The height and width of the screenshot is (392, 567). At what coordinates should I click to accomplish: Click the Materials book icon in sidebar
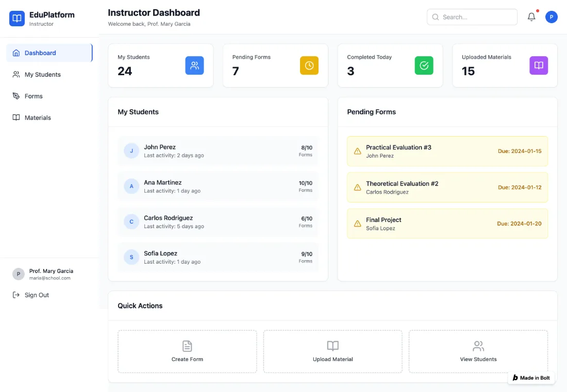[x=16, y=117]
